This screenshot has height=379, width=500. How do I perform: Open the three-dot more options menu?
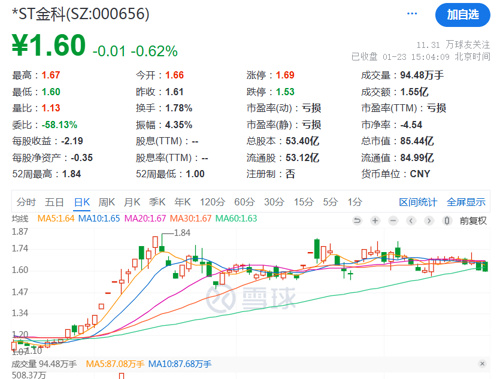coord(412,14)
